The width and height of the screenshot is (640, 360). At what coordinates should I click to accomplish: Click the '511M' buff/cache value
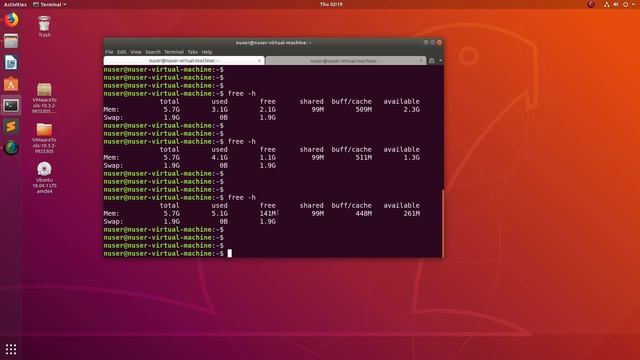coord(363,158)
